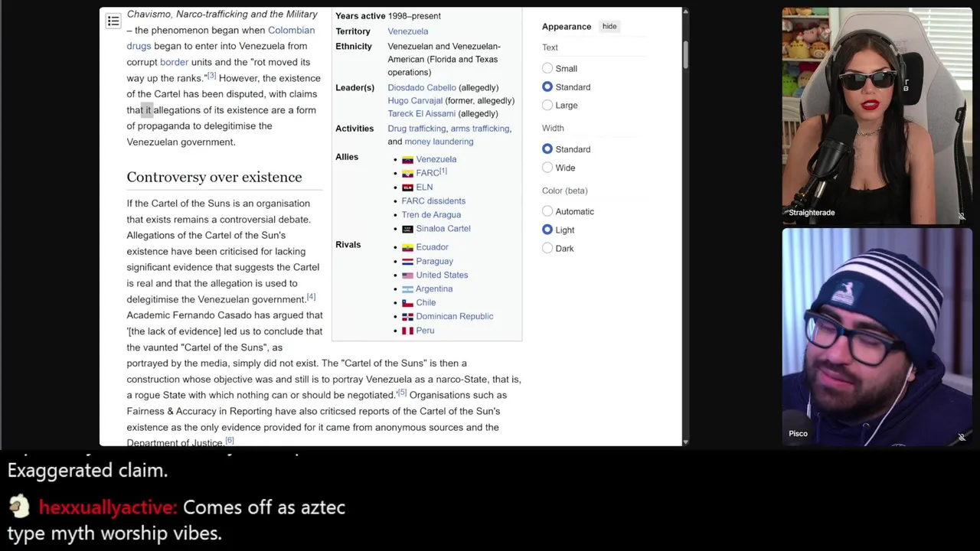Select Standard width option
This screenshot has height=551, width=980.
coord(547,148)
